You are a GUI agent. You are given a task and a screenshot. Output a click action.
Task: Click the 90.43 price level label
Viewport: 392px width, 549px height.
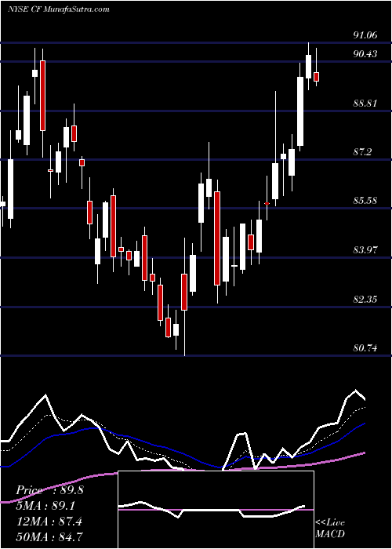point(365,54)
